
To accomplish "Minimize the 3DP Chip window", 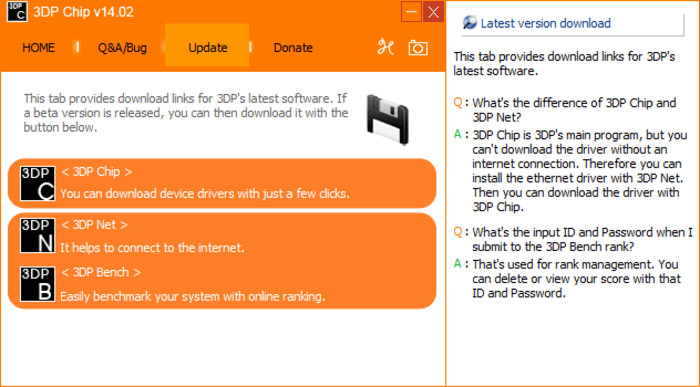I will pyautogui.click(x=411, y=12).
